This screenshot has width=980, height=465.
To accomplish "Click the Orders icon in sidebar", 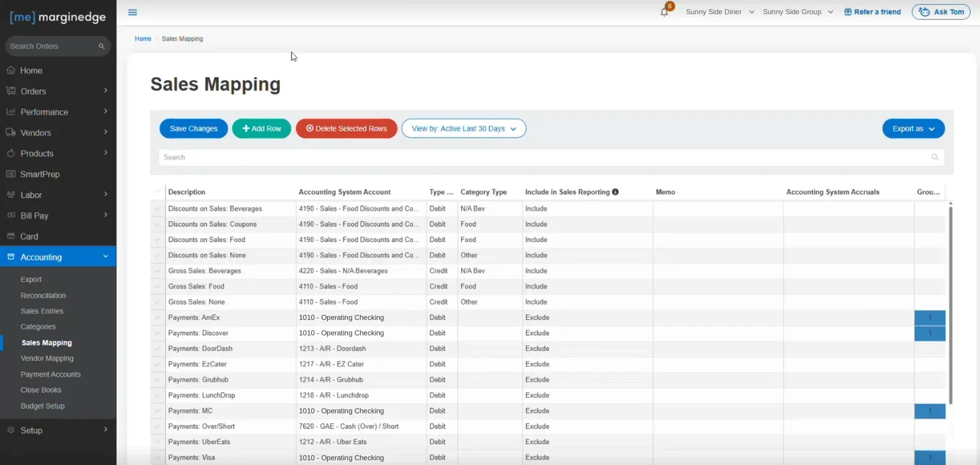I will [11, 91].
